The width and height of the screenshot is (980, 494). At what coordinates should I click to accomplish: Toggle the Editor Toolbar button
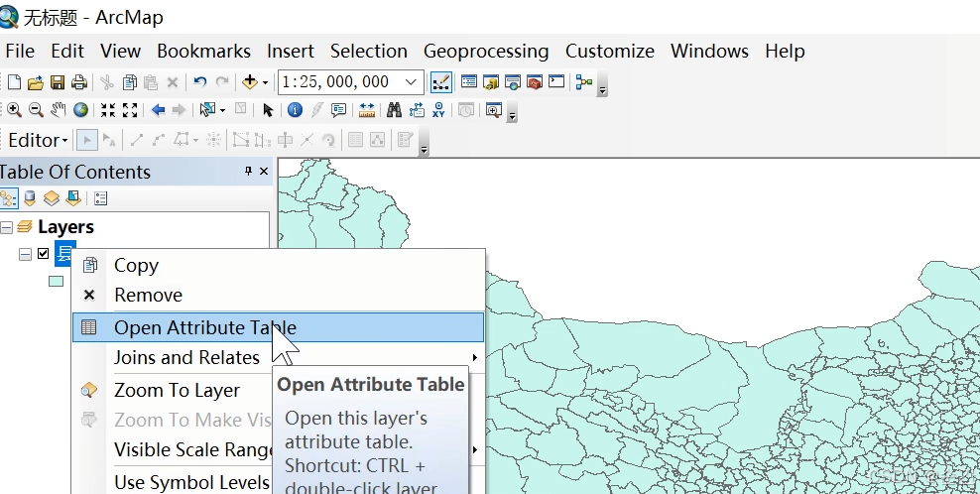coord(441,82)
